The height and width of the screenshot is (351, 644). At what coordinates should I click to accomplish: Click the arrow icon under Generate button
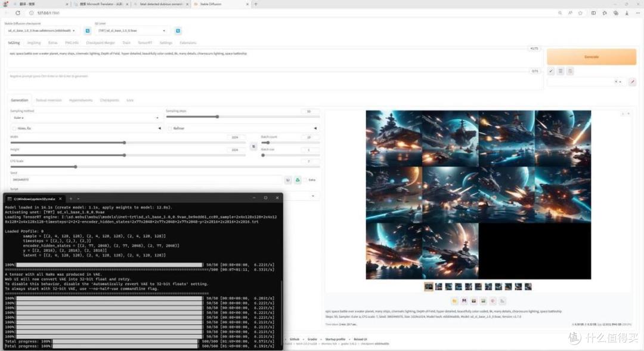point(551,71)
